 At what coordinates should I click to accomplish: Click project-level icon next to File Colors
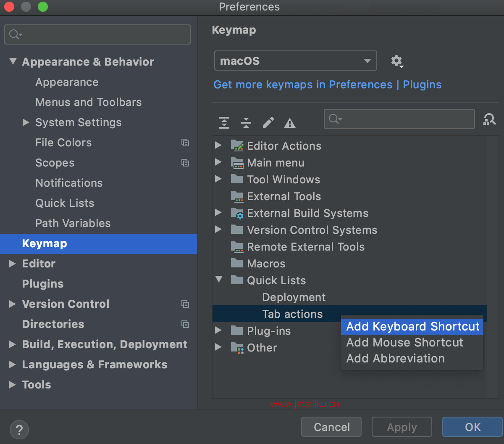(185, 143)
